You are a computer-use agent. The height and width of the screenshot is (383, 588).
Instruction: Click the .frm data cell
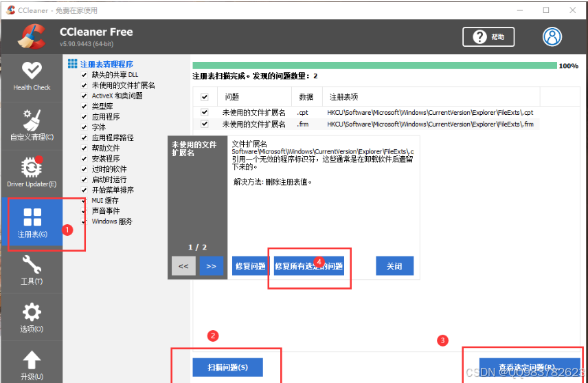pos(303,124)
